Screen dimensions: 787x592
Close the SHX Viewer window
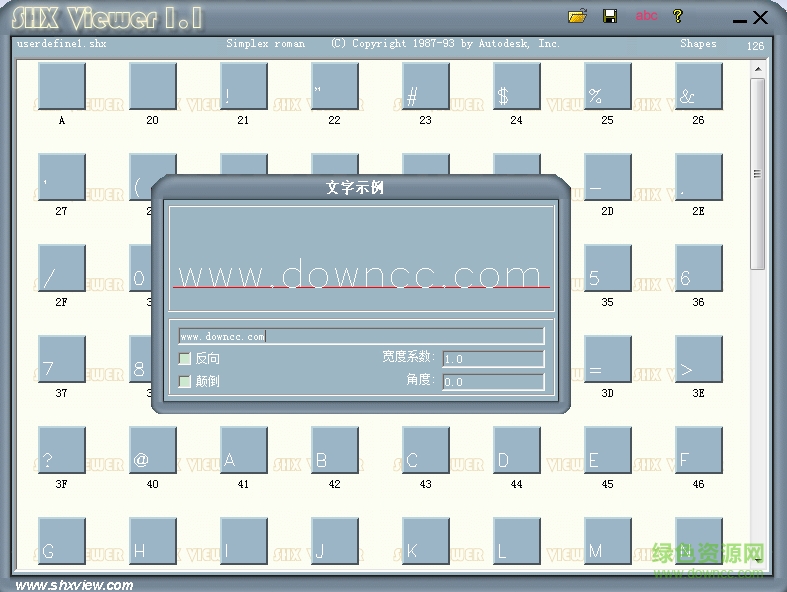pyautogui.click(x=760, y=18)
